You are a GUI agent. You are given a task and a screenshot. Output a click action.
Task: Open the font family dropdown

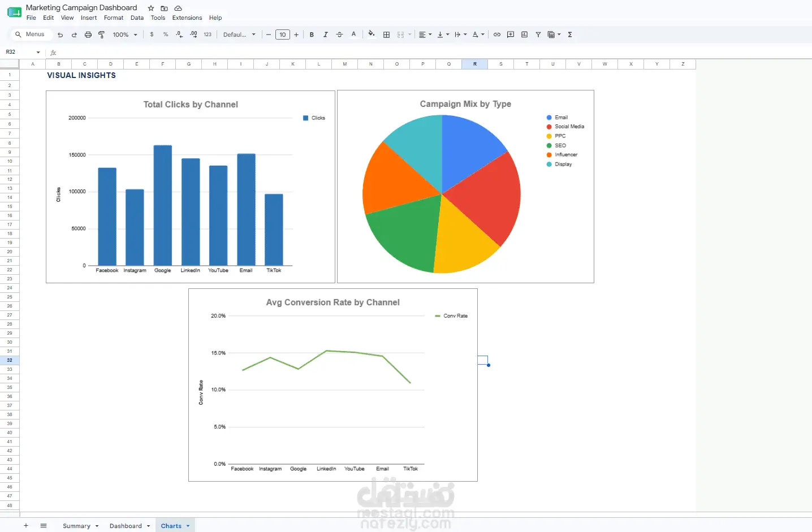coord(239,35)
